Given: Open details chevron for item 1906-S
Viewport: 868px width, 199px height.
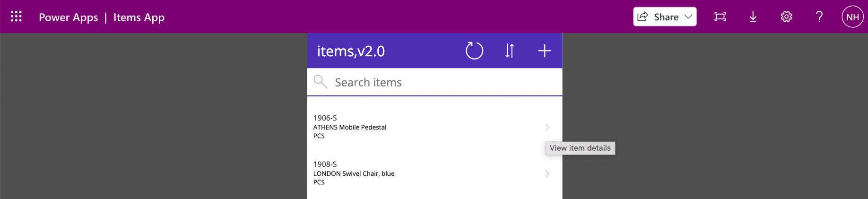Looking at the screenshot, I should pyautogui.click(x=547, y=127).
